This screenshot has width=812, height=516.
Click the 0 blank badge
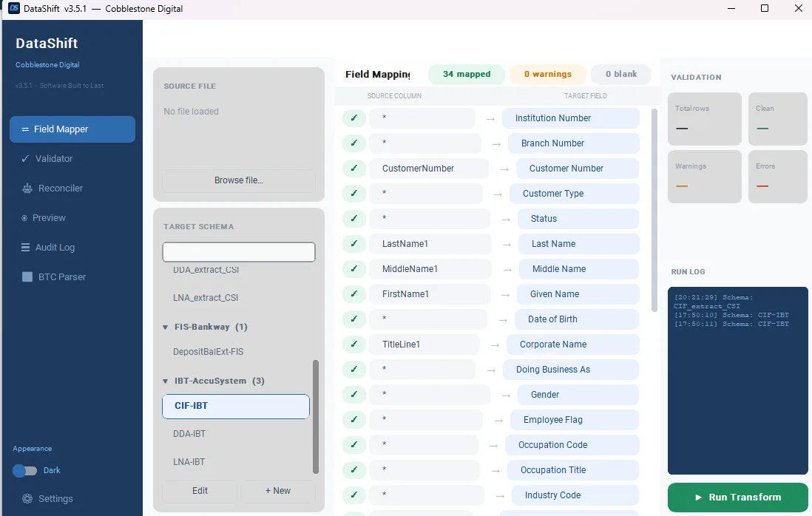[621, 74]
